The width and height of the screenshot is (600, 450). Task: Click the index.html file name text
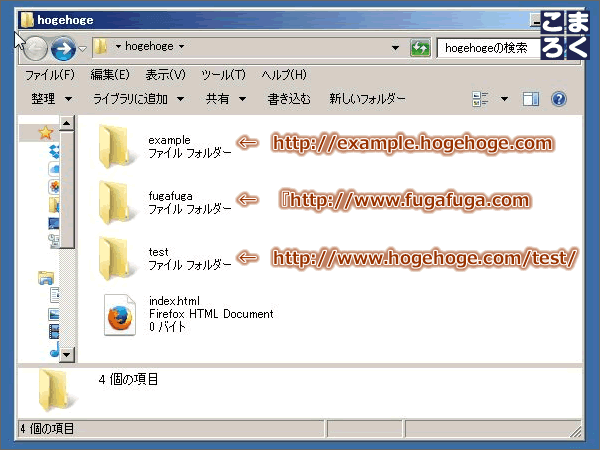(174, 300)
